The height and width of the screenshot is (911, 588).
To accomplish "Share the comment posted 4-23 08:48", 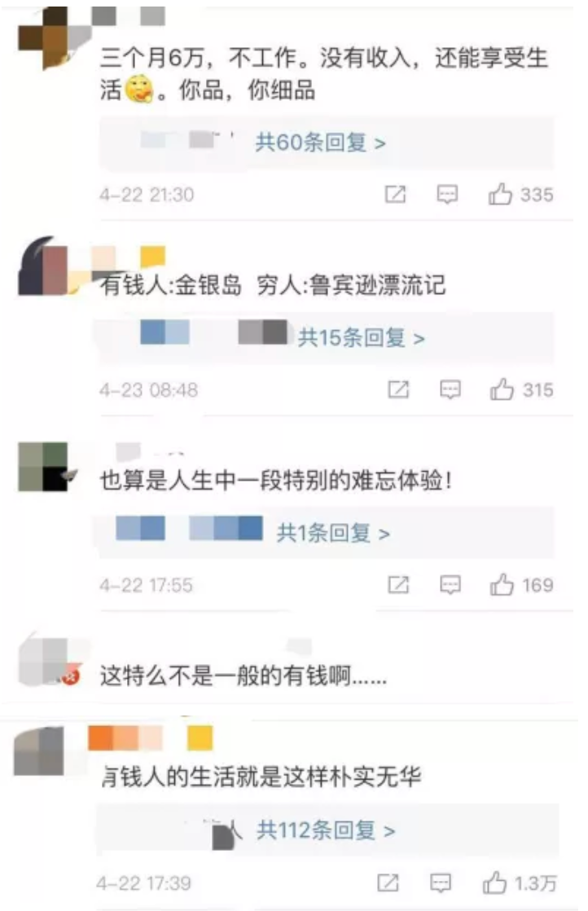I will pyautogui.click(x=398, y=389).
